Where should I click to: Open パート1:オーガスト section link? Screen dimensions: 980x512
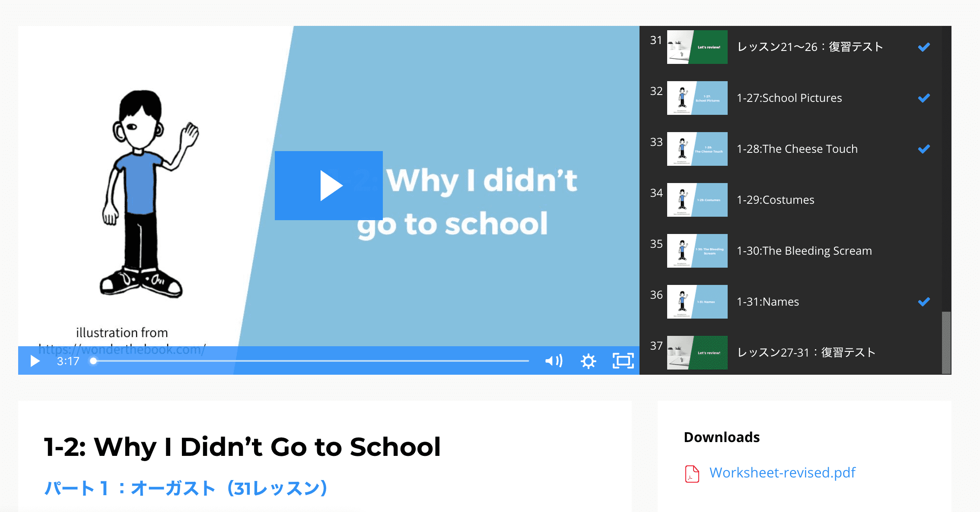pos(186,488)
